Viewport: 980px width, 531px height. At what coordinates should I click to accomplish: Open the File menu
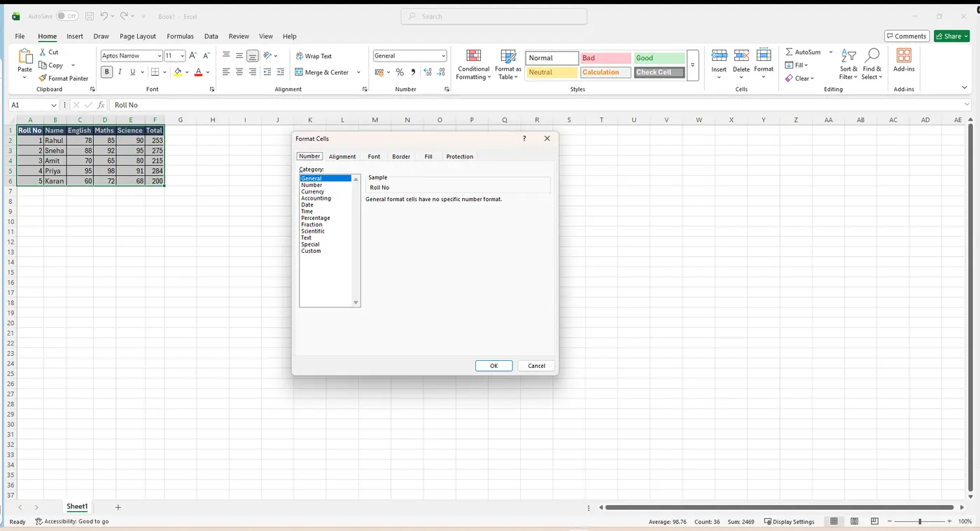(20, 36)
